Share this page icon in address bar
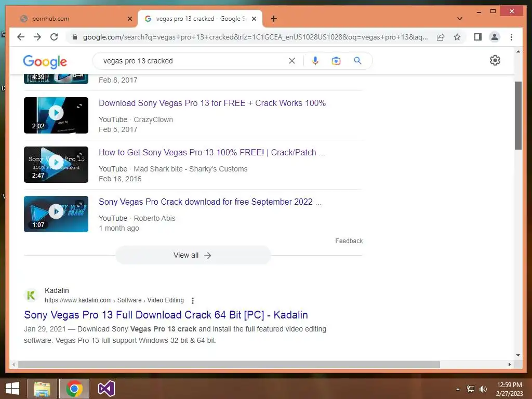 441,37
